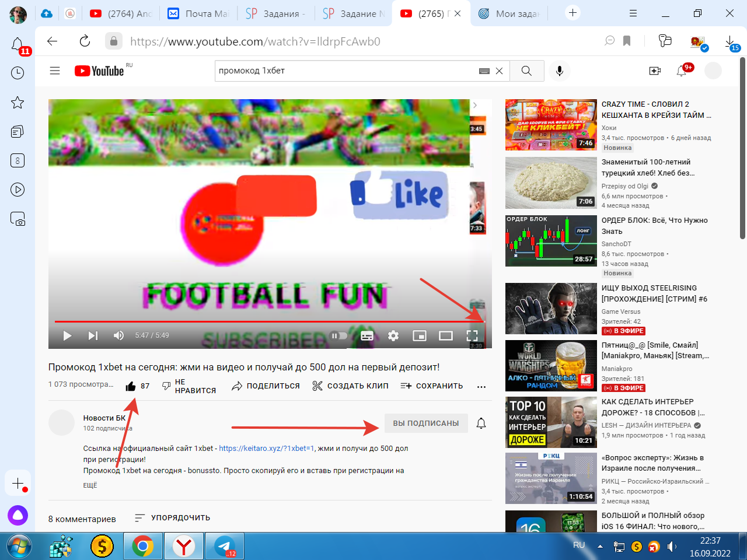
Task: Toggle the autoplay switch in the player
Action: 338,335
